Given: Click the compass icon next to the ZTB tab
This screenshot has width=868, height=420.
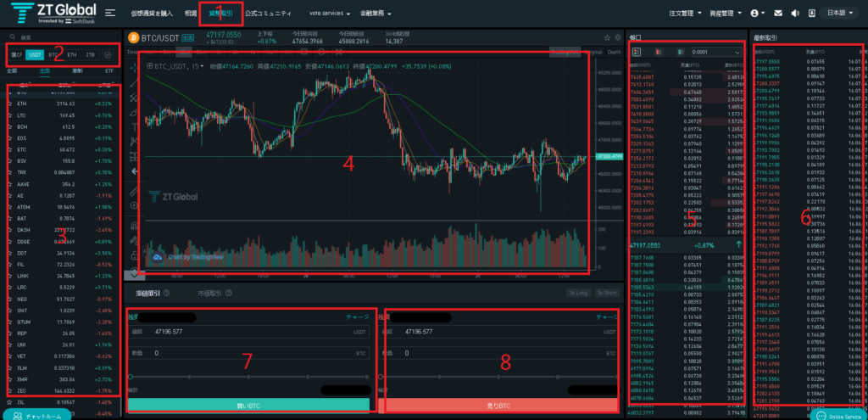Looking at the screenshot, I should click(108, 55).
